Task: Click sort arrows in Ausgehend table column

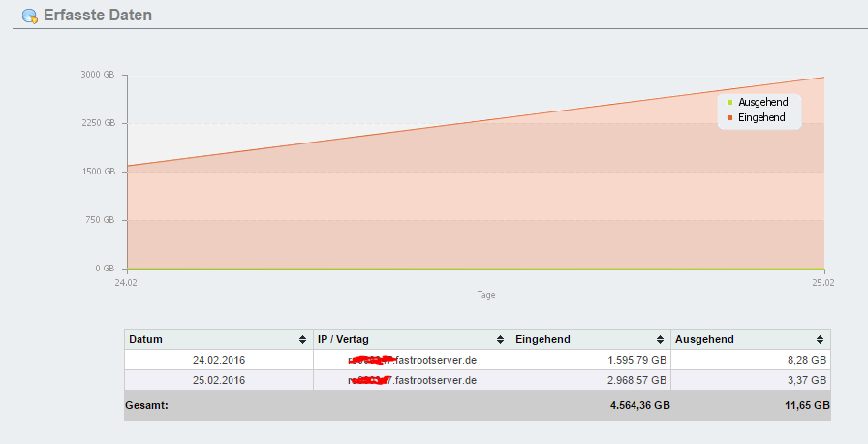Action: (821, 339)
